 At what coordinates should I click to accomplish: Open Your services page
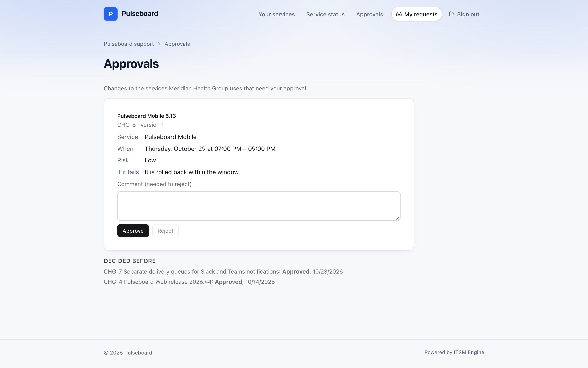coord(276,14)
